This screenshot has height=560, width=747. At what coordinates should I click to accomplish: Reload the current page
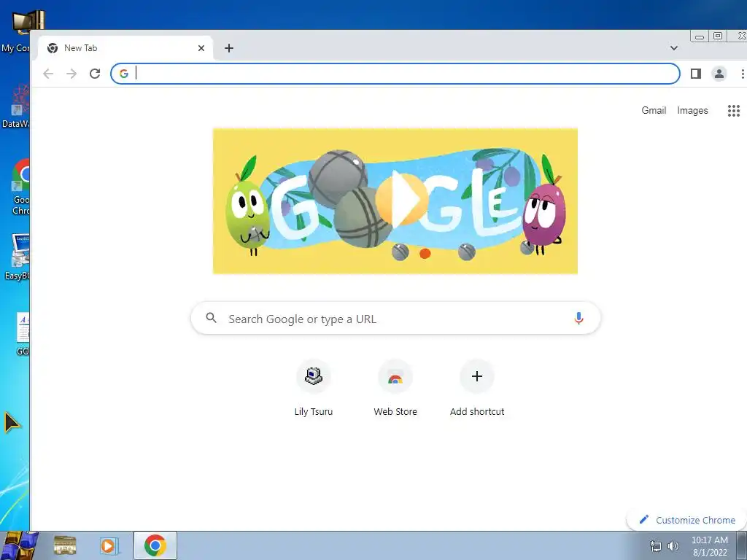point(95,74)
